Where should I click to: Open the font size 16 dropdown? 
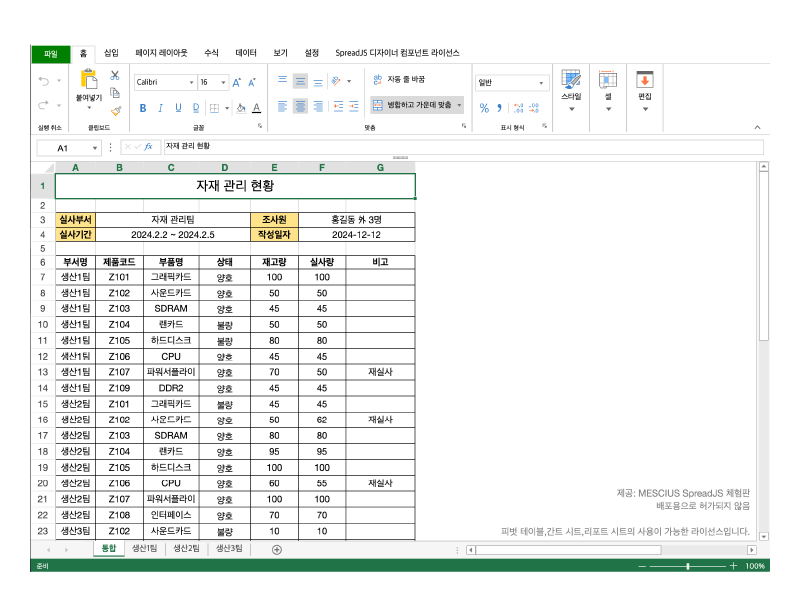tap(223, 83)
